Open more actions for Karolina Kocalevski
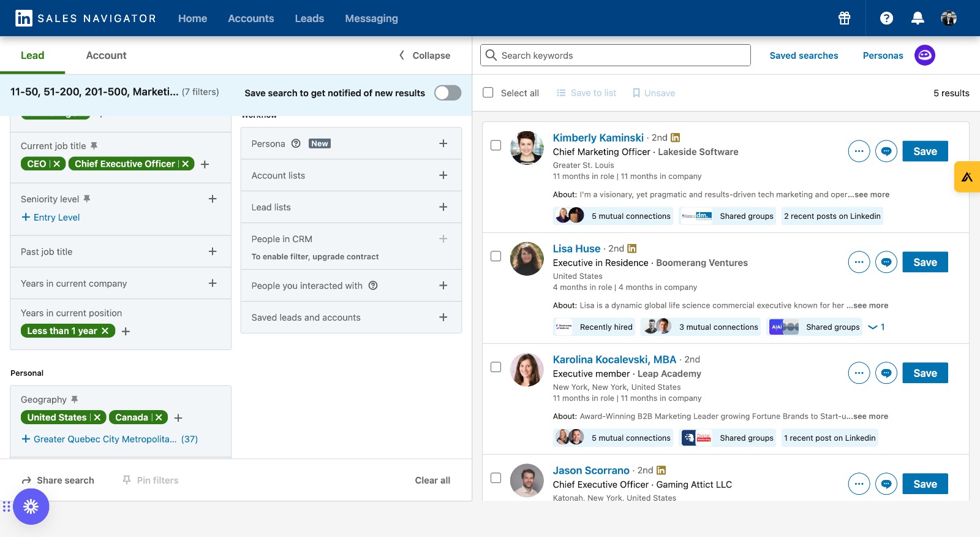 click(x=859, y=373)
